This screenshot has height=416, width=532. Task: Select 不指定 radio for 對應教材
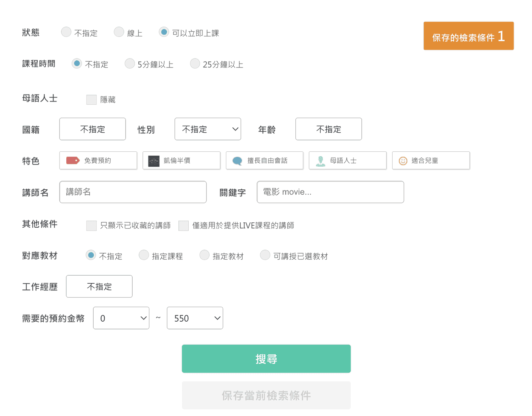(x=91, y=255)
